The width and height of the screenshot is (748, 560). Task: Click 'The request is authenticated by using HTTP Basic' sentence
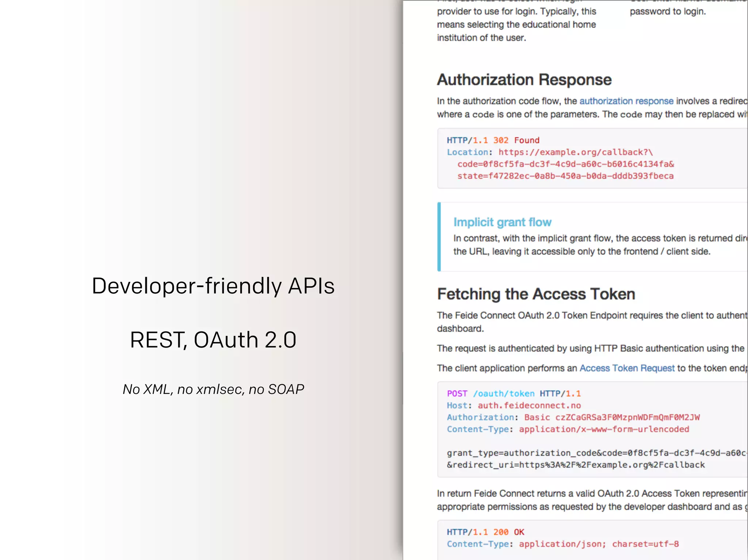point(591,348)
